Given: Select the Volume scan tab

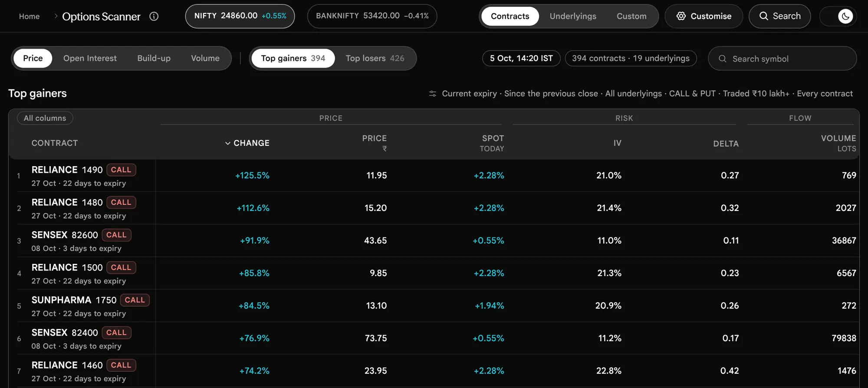Looking at the screenshot, I should [205, 58].
